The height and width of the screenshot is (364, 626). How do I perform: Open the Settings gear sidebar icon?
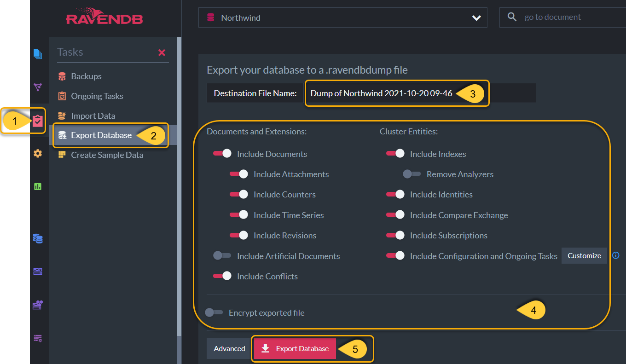tap(38, 154)
